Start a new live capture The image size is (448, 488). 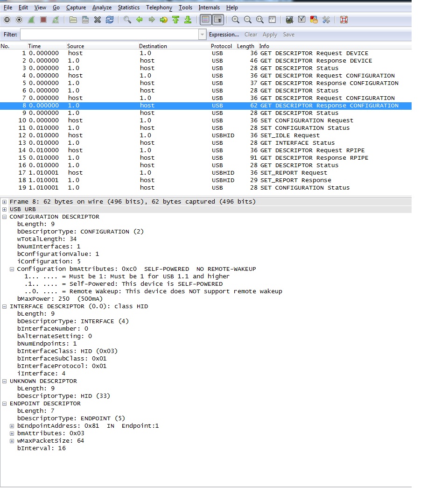31,20
